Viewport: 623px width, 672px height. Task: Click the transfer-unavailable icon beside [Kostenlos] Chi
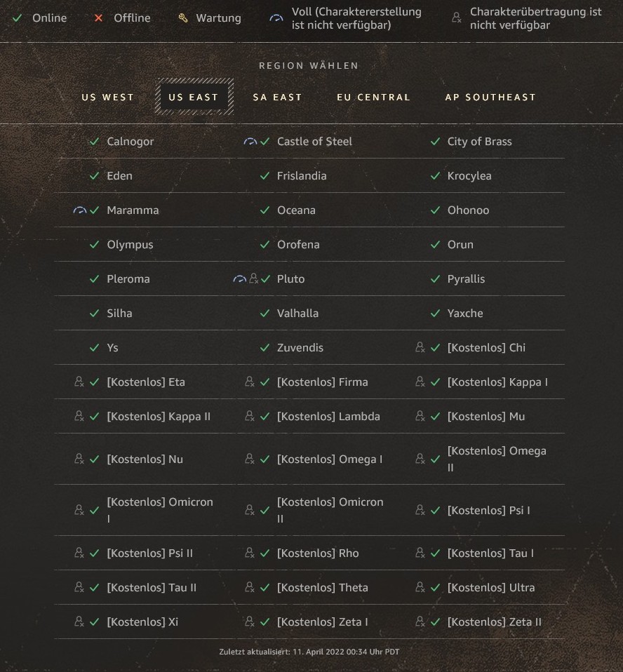pyautogui.click(x=420, y=347)
